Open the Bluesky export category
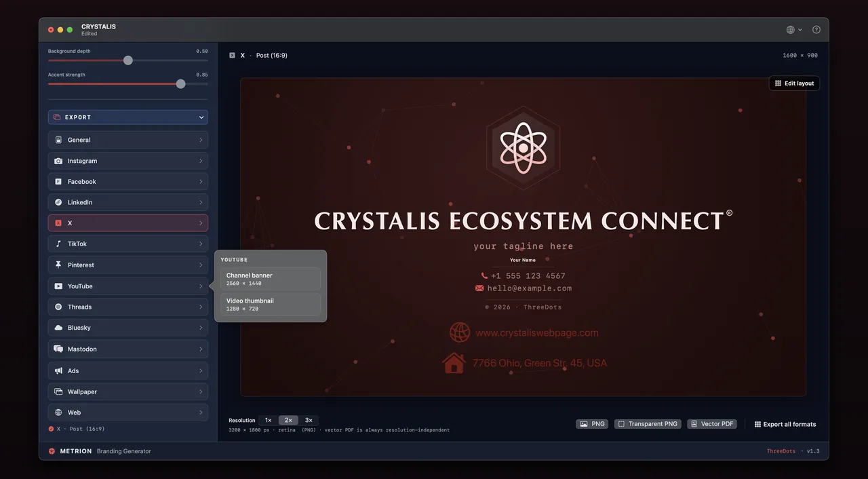 [x=128, y=328]
